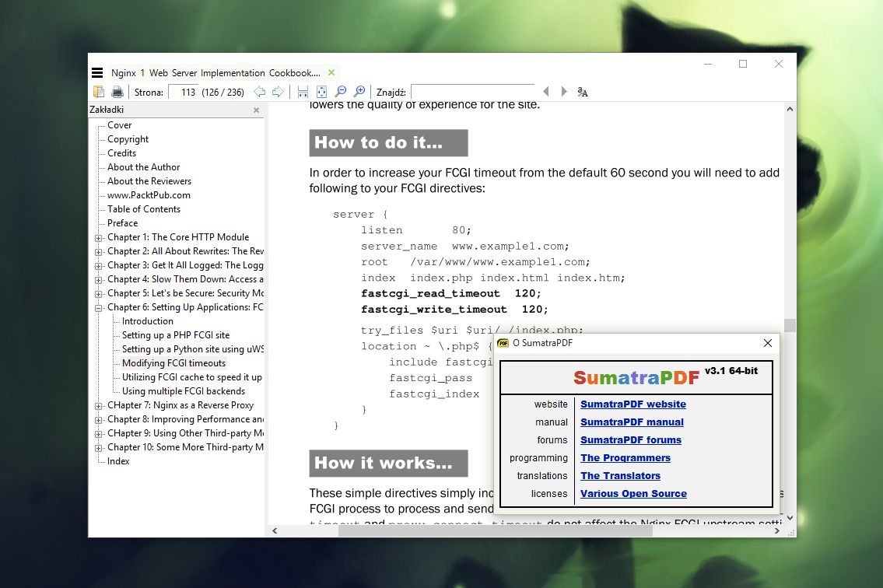
Task: Click the vertical scrollbar up arrow
Action: (790, 109)
